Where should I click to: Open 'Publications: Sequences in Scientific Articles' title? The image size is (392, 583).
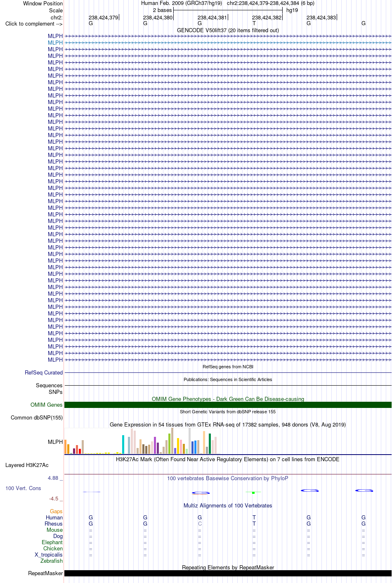pyautogui.click(x=228, y=379)
